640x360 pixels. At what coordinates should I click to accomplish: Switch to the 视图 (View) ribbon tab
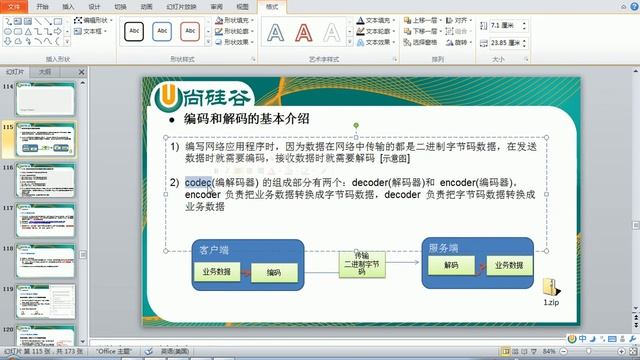coord(242,7)
